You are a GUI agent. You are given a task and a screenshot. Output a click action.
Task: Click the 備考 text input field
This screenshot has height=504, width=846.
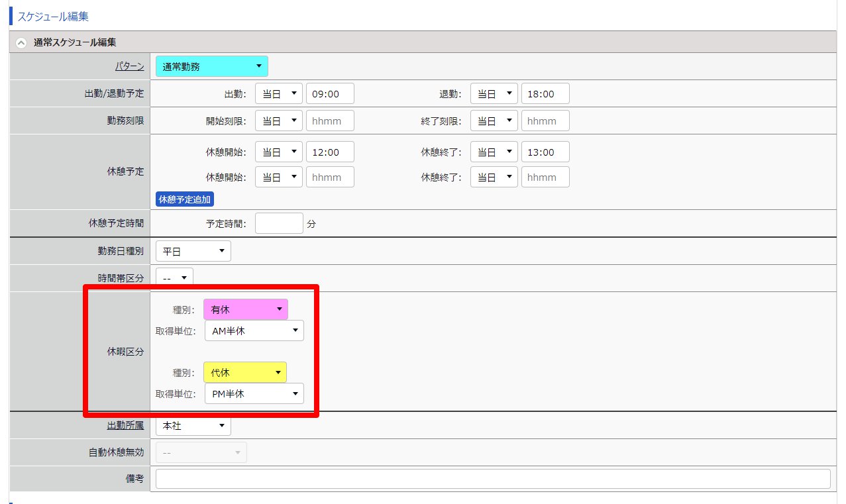tap(493, 479)
